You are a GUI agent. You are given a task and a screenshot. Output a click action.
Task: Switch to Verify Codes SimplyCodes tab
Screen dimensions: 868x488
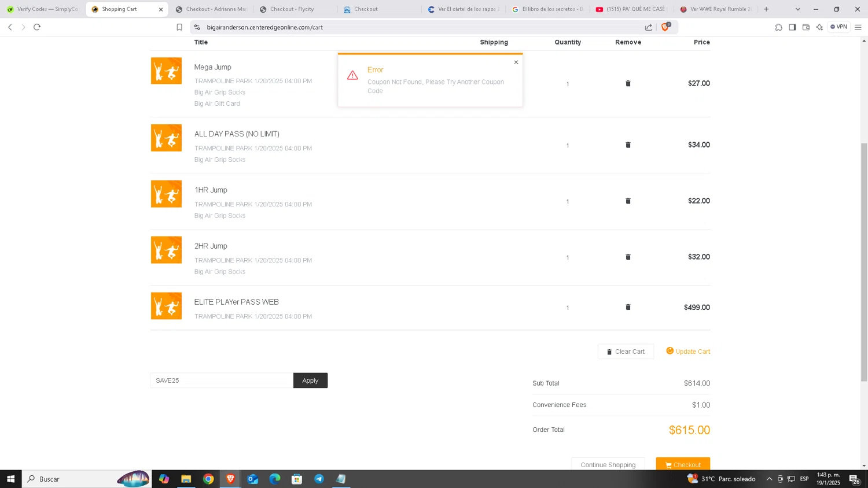[x=43, y=9]
